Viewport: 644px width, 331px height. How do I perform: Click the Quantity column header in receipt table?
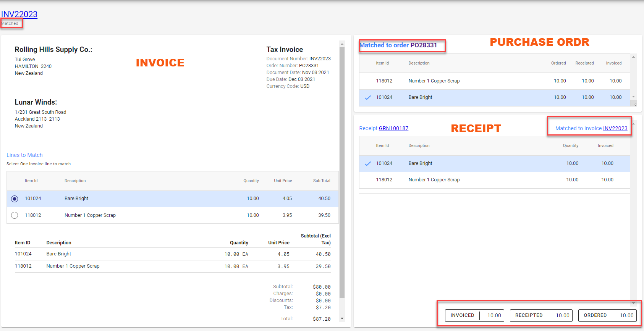coord(571,145)
